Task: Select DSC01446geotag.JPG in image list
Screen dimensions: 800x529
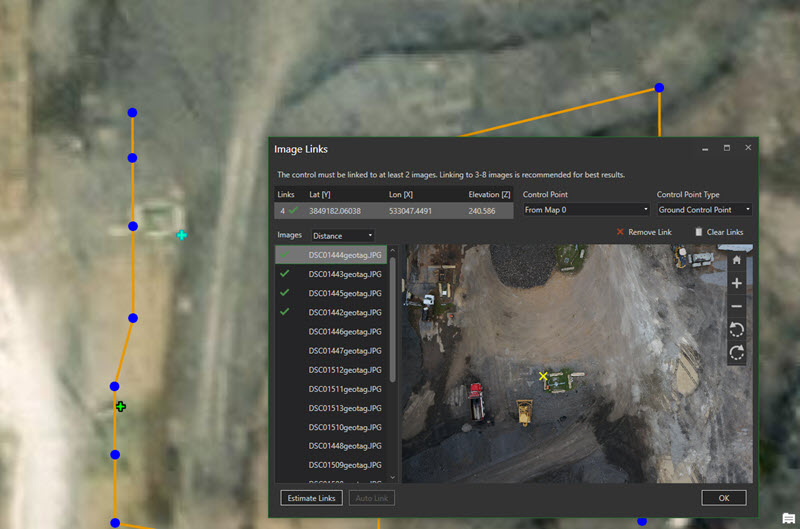Action: tap(331, 332)
